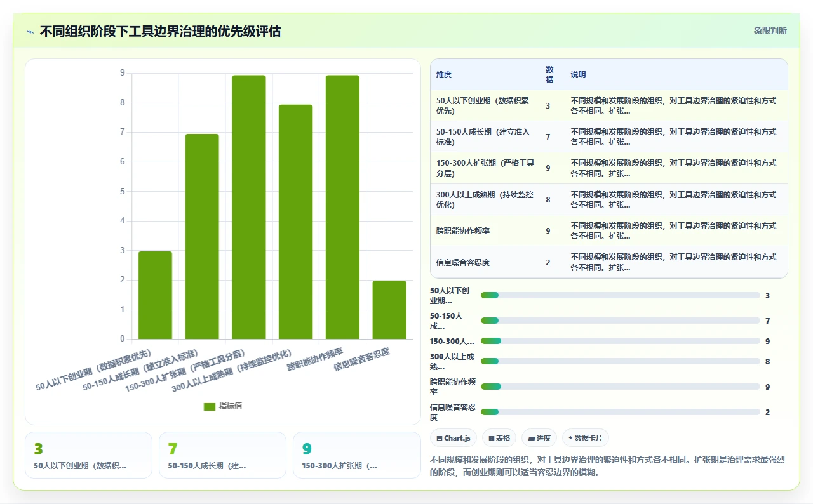The width and height of the screenshot is (813, 504).
Task: Toggle the 指标值 legend color box
Action: click(x=210, y=406)
